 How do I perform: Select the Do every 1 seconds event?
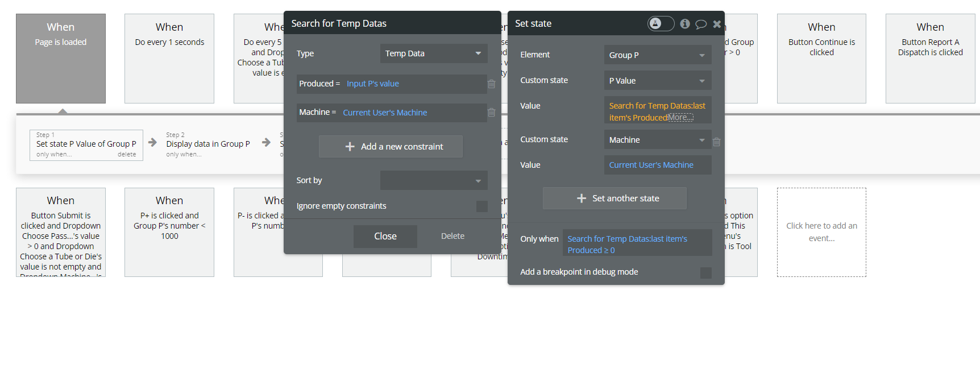coord(169,59)
